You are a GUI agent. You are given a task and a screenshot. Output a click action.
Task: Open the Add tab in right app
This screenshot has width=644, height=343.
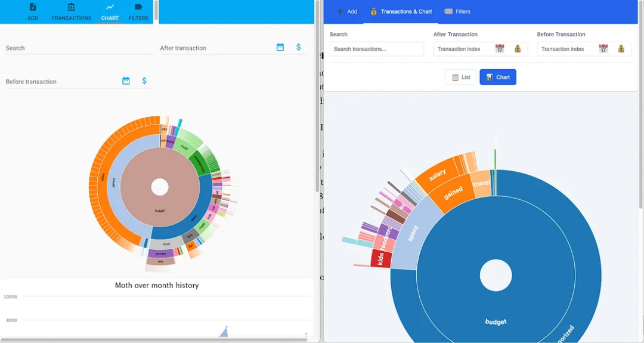(x=347, y=11)
